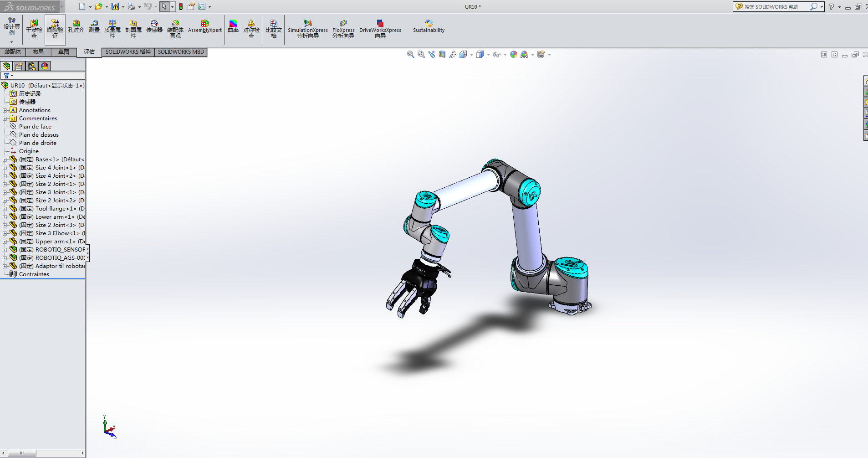Click the rebuild traffic light icon
This screenshot has height=458, width=868.
pyautogui.click(x=181, y=6)
